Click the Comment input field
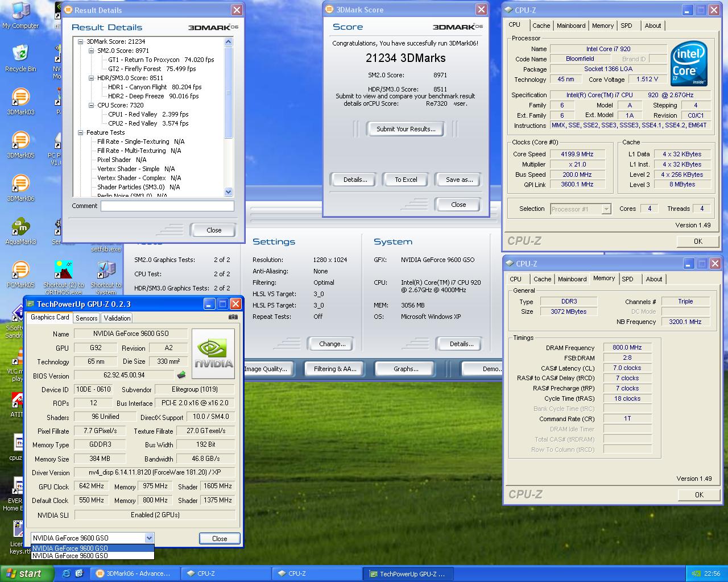Image resolution: width=728 pixels, height=582 pixels. [x=167, y=206]
